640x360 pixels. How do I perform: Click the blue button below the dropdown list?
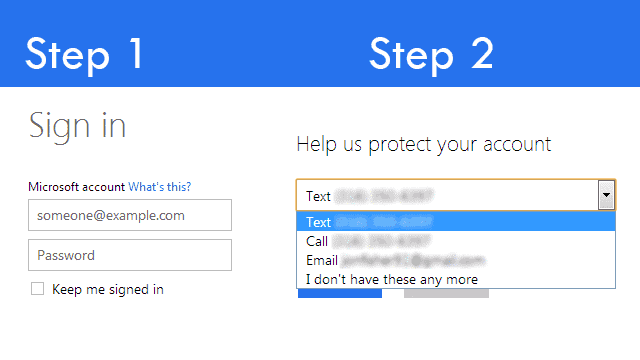coord(340,293)
